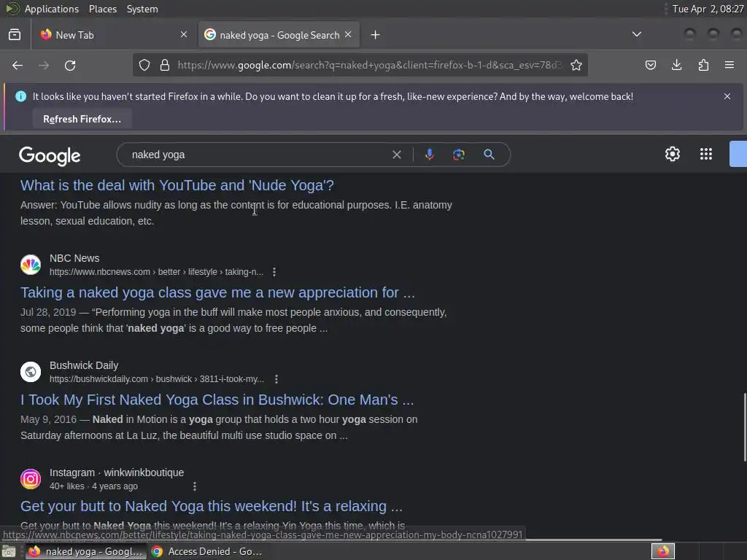This screenshot has width=747, height=560.
Task: Click the forward navigation arrow
Action: (x=44, y=65)
